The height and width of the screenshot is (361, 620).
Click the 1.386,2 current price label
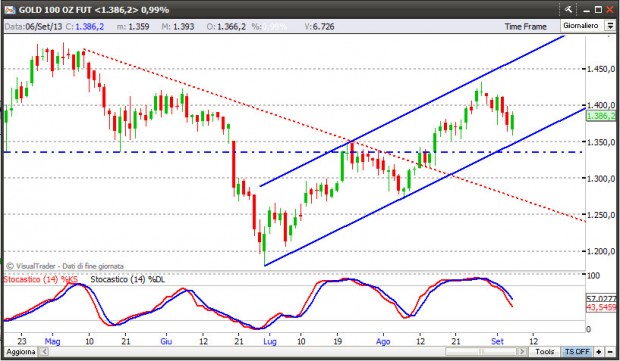[601, 116]
